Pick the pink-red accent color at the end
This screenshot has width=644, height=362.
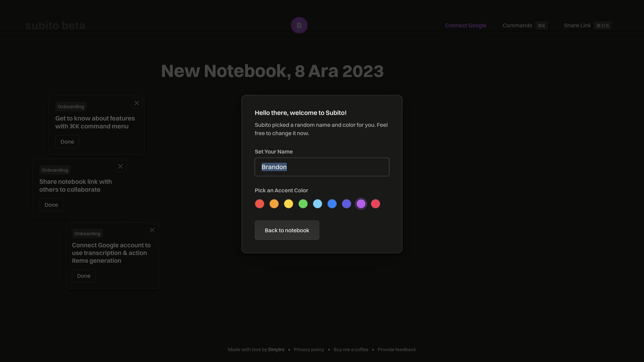tap(376, 204)
